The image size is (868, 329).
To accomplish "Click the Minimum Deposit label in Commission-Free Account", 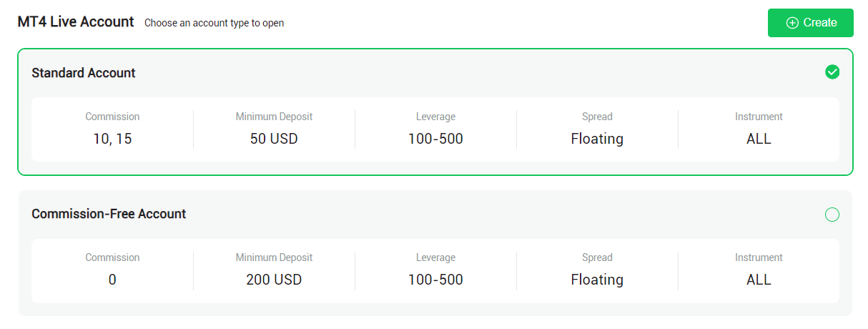I will [274, 257].
